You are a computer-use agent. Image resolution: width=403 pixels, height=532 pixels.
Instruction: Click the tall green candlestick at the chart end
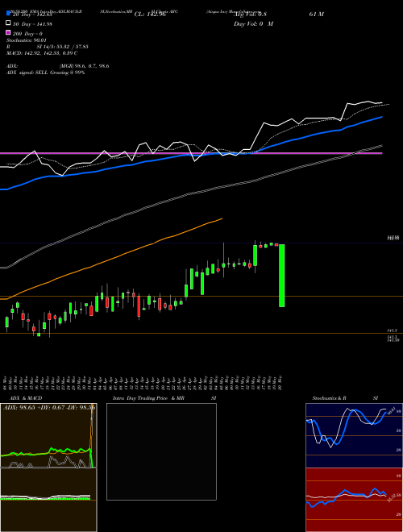click(x=282, y=276)
